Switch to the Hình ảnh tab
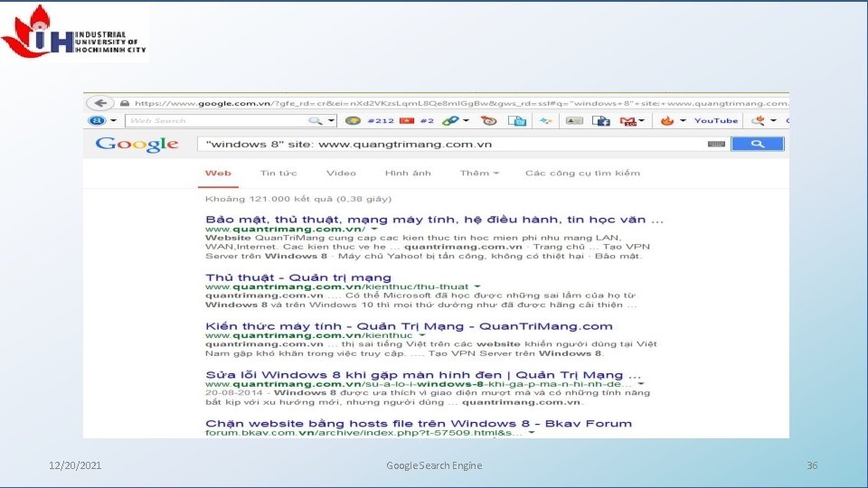This screenshot has height=488, width=868. 408,174
